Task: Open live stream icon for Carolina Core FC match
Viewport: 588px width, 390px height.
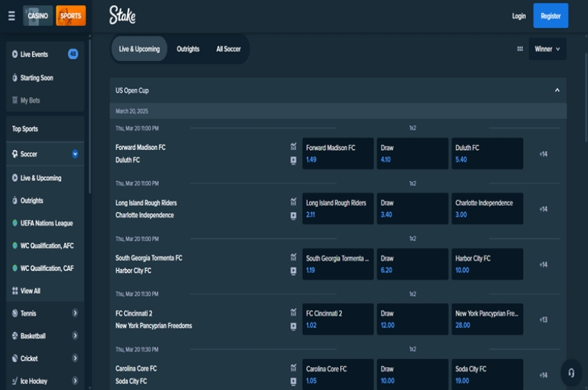Action: (x=293, y=381)
